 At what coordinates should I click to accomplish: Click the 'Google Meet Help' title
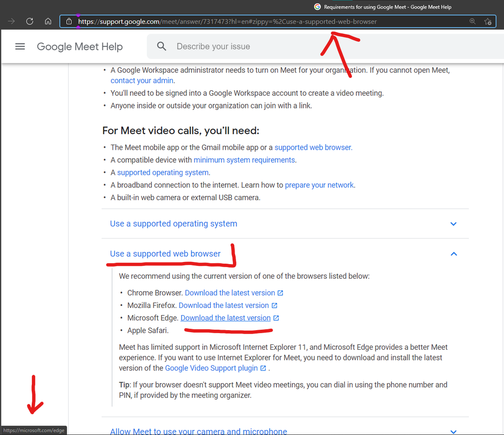80,46
